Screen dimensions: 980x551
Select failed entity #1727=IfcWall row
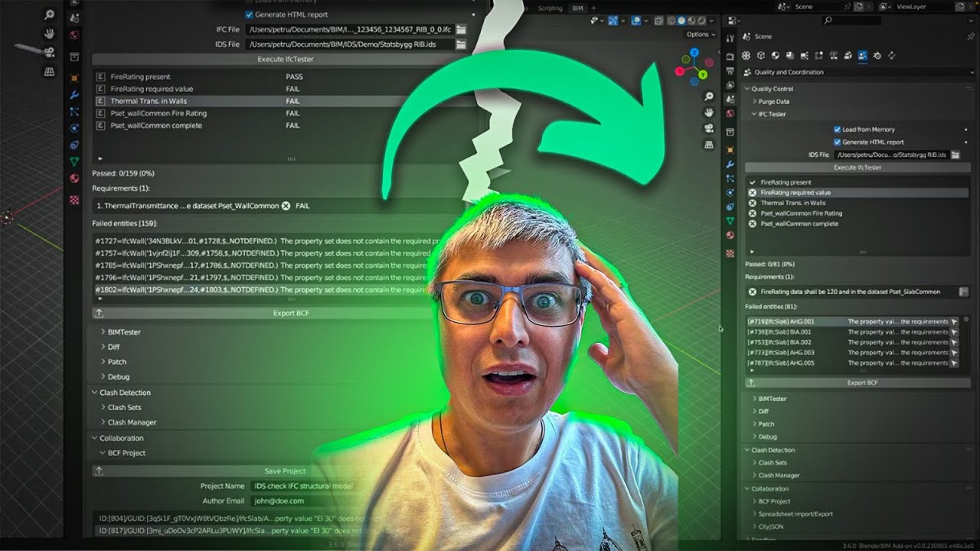[266, 241]
